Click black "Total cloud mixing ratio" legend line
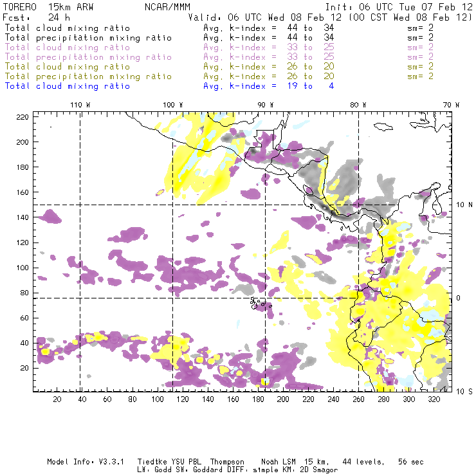 point(68,28)
